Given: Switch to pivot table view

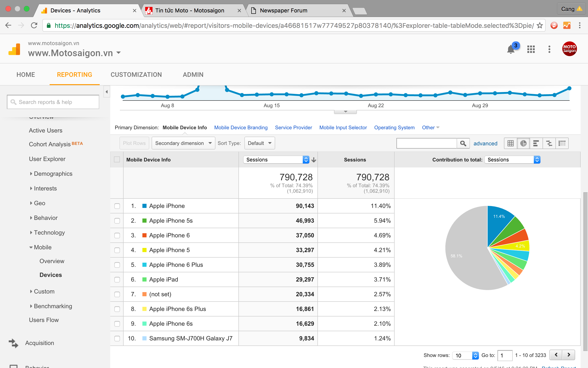Looking at the screenshot, I should click(x=562, y=143).
